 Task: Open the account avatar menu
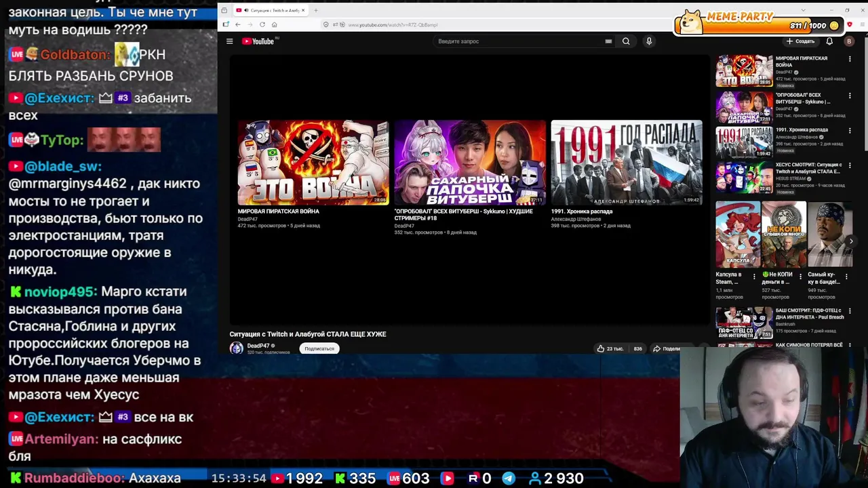[848, 41]
